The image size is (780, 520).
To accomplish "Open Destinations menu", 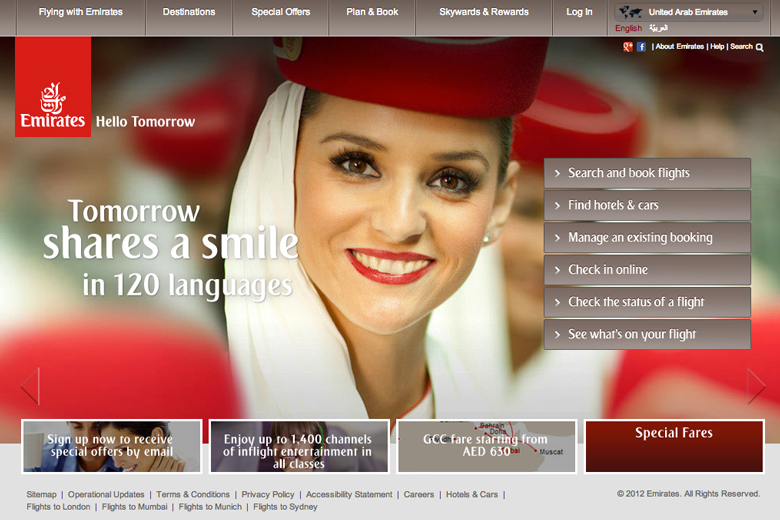I will tap(189, 12).
